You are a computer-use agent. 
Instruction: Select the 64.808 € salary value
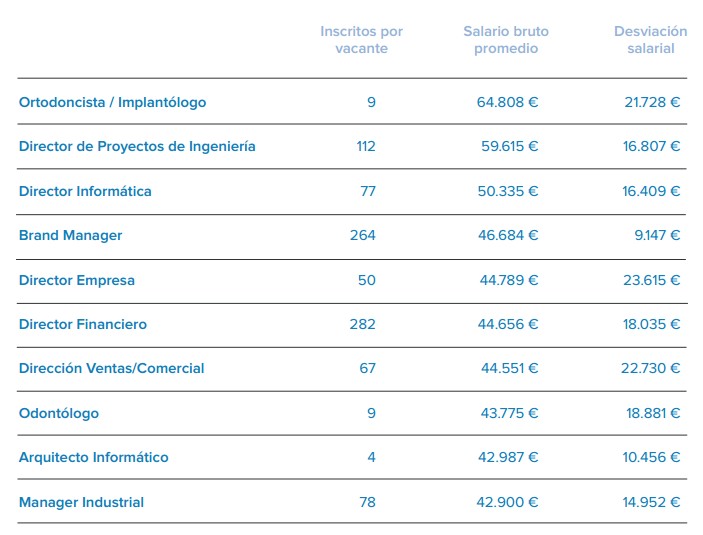(507, 102)
